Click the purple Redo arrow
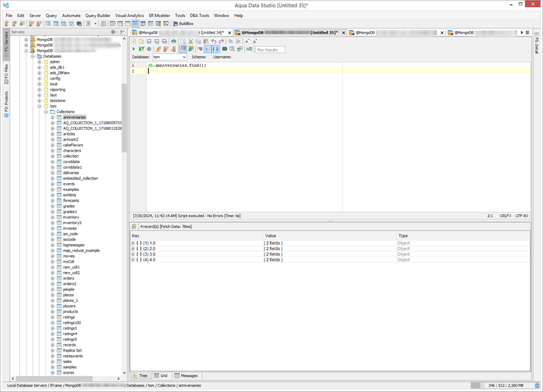 [x=221, y=41]
